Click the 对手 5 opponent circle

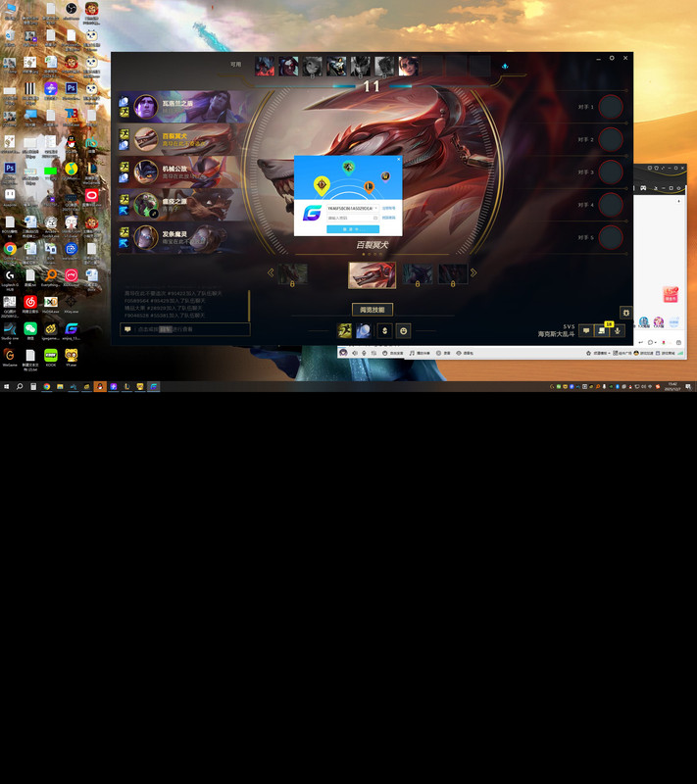pos(611,237)
